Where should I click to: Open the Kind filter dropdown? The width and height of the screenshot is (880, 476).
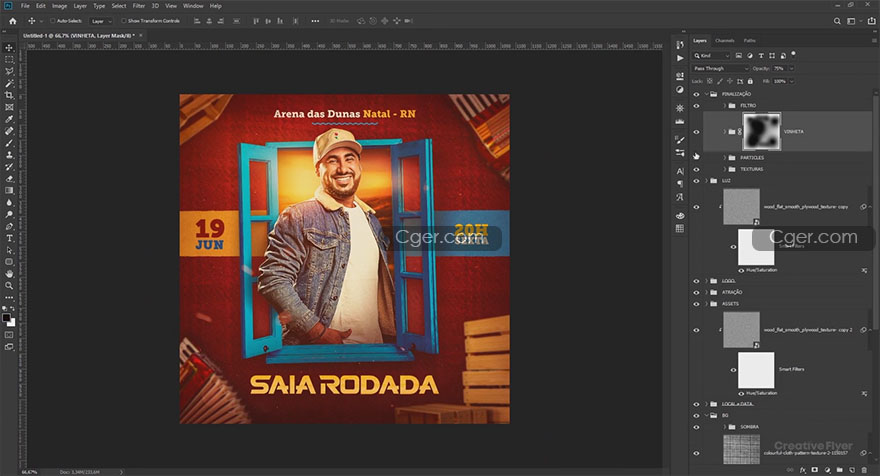tap(712, 56)
